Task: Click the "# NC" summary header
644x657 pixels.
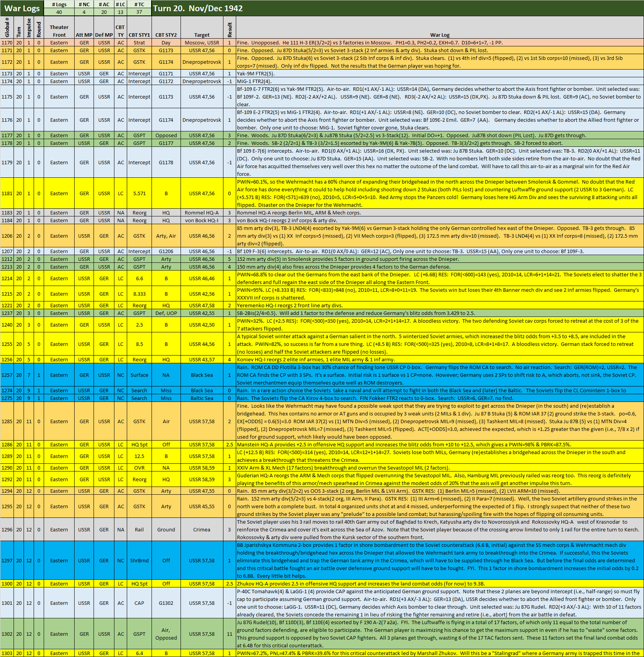Action: (84, 4)
